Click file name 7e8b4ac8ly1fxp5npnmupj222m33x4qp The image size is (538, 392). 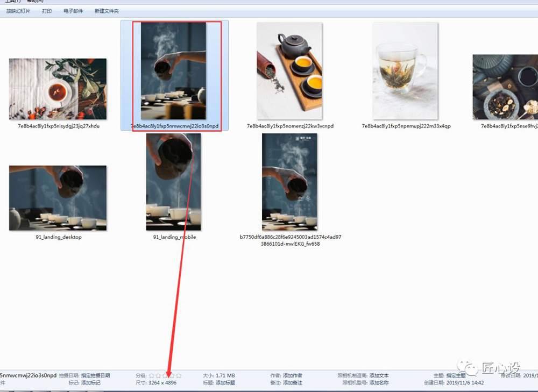click(x=406, y=126)
